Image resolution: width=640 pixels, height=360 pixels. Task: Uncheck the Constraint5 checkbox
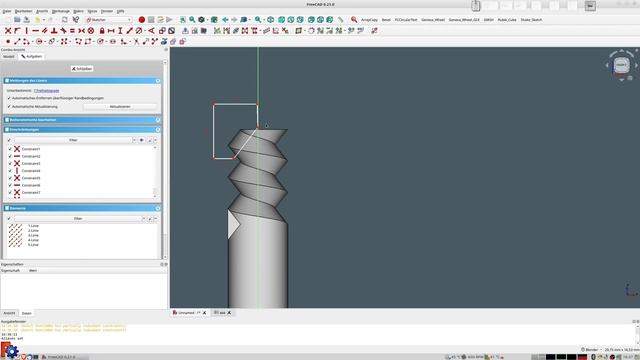(x=10, y=178)
